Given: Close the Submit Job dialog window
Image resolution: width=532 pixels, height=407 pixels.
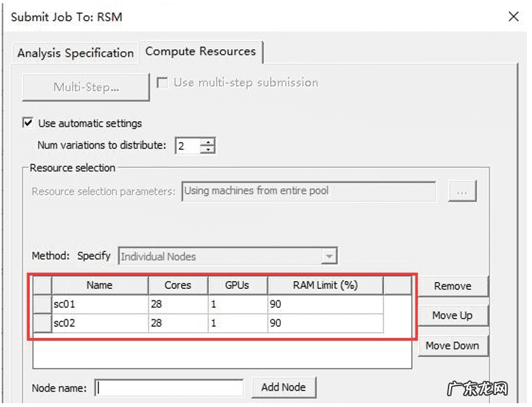Looking at the screenshot, I should coord(514,17).
